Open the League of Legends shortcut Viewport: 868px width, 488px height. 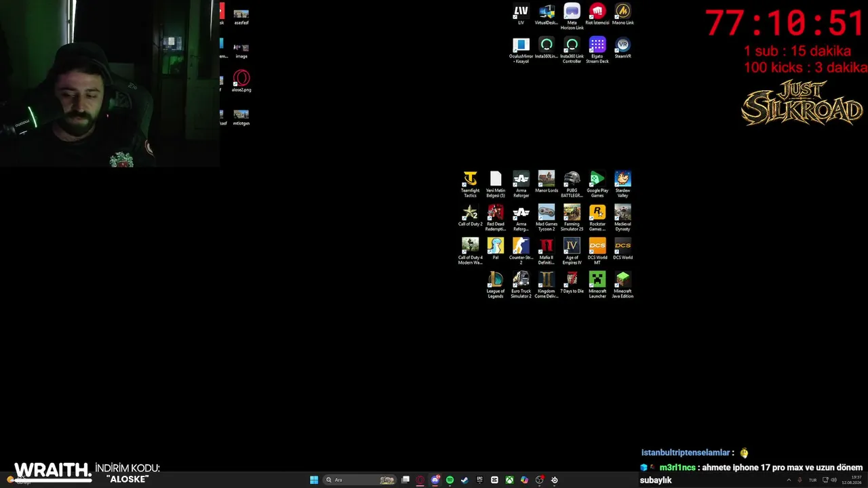point(496,285)
